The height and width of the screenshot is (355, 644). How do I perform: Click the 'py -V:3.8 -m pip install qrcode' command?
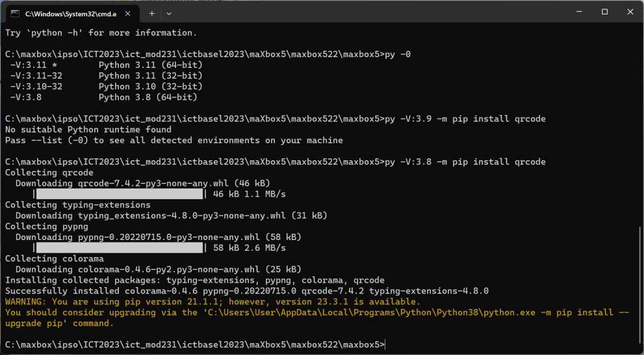[x=464, y=162]
